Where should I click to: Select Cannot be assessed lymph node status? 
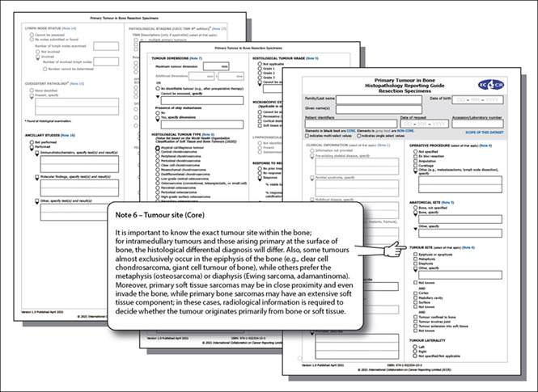(32, 35)
